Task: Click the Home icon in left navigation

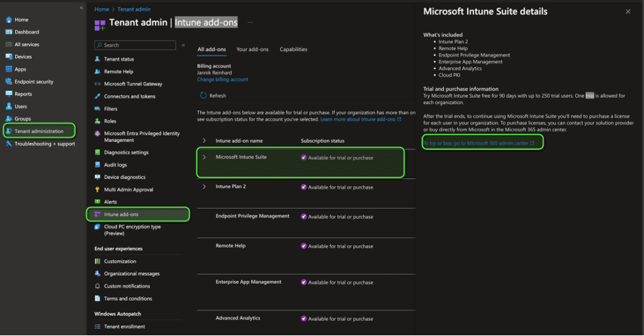Action: 9,20
